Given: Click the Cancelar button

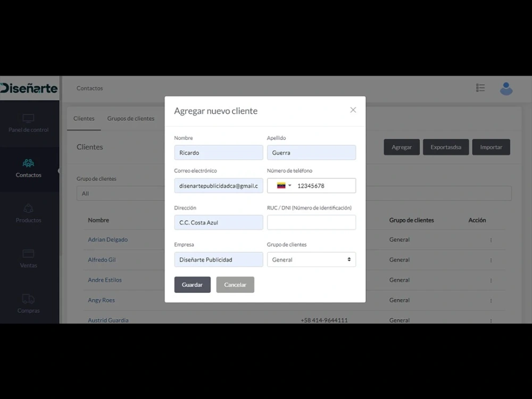Looking at the screenshot, I should pyautogui.click(x=235, y=285).
